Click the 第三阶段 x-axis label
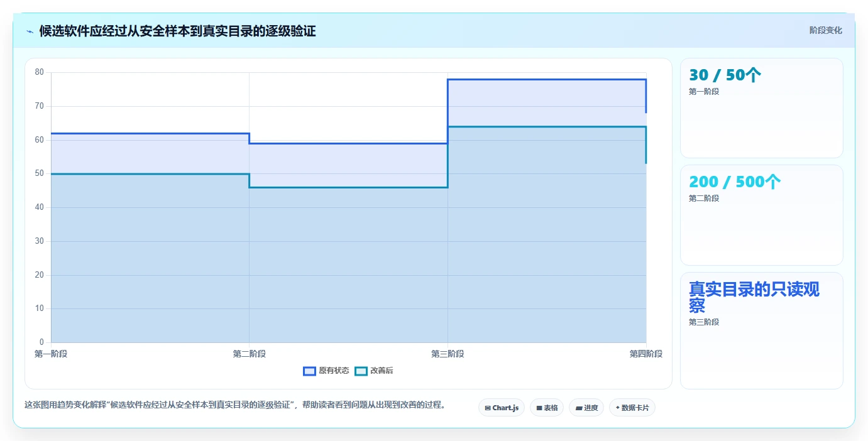The width and height of the screenshot is (868, 441). tap(448, 354)
